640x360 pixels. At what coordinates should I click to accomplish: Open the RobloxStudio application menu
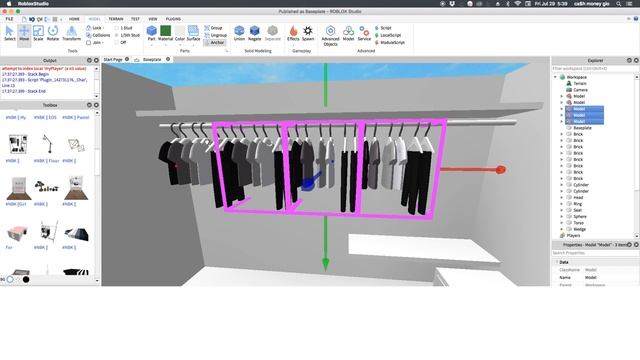click(33, 4)
